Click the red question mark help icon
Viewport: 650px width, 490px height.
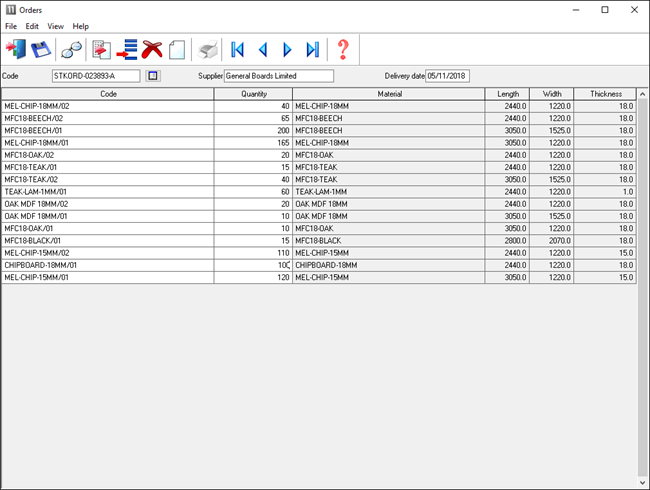pyautogui.click(x=343, y=49)
